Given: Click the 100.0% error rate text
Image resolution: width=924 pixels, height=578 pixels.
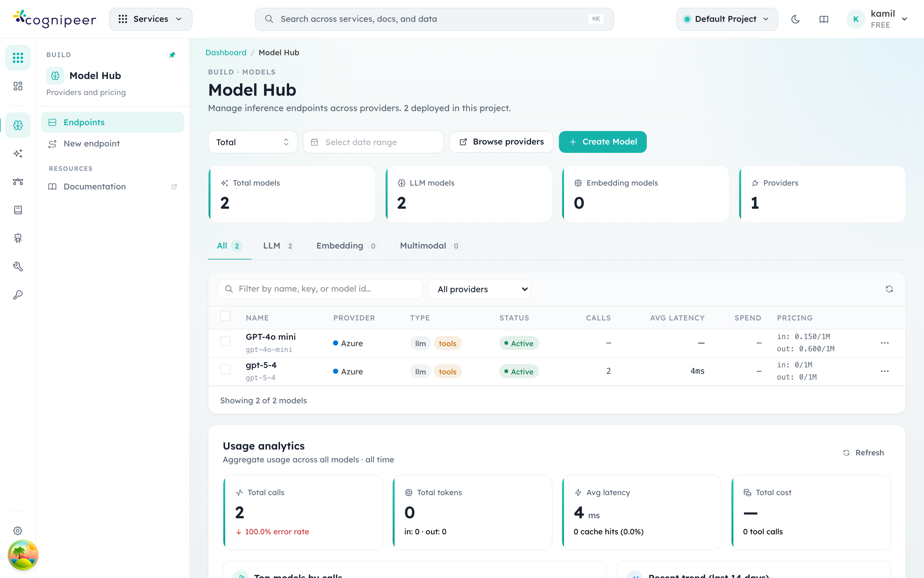Looking at the screenshot, I should point(277,532).
